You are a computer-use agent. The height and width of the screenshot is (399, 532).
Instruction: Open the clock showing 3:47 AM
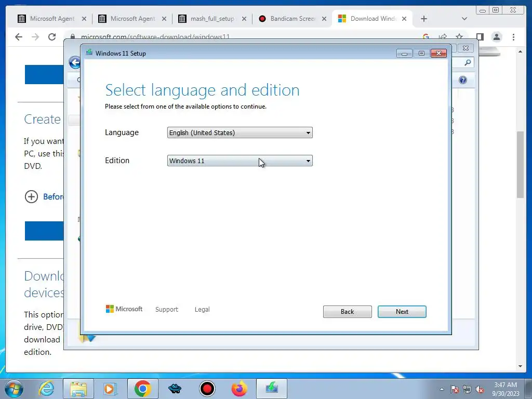(x=506, y=389)
